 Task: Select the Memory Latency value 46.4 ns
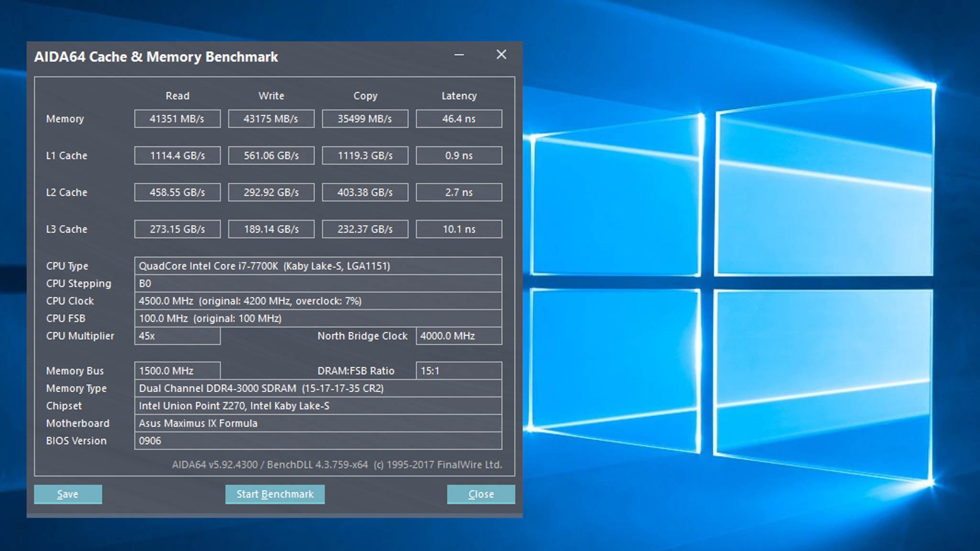(x=458, y=119)
